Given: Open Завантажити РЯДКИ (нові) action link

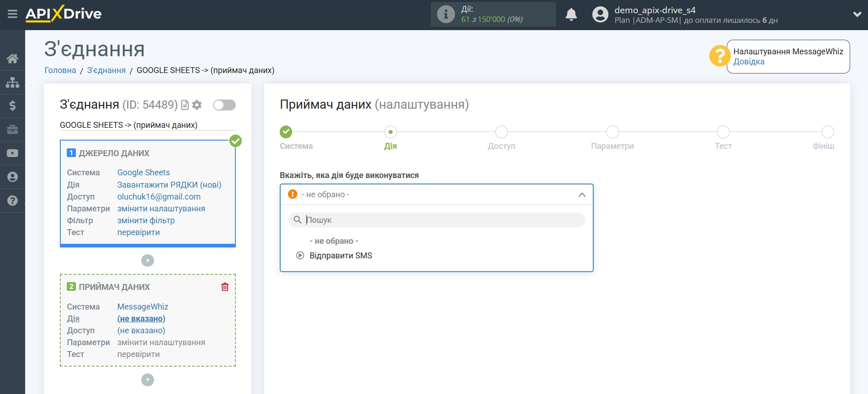Looking at the screenshot, I should click(170, 185).
